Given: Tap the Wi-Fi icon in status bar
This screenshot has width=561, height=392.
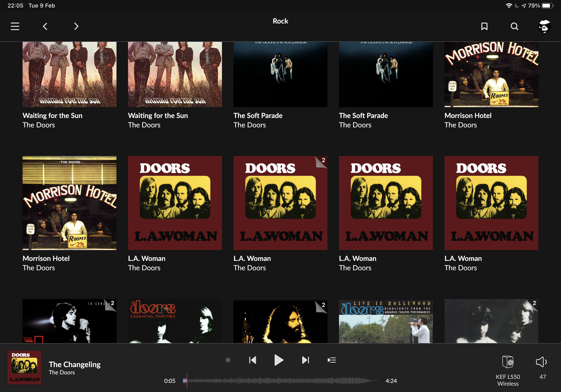Looking at the screenshot, I should tap(509, 5).
